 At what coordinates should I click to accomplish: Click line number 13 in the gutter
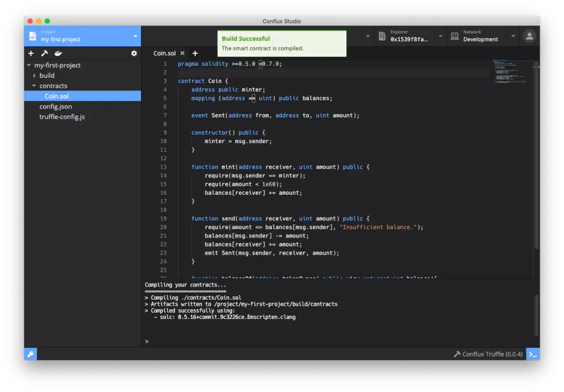tap(163, 167)
